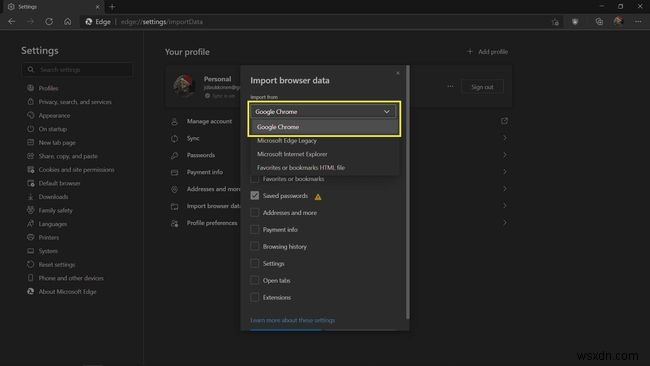This screenshot has height=366, width=650.
Task: Select Google Chrome from the dropdown list
Action: click(324, 127)
